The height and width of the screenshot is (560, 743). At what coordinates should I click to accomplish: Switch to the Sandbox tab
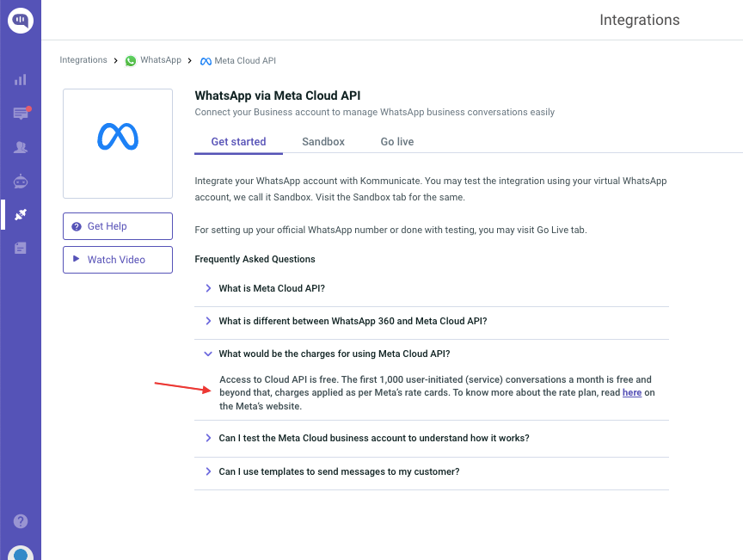[x=323, y=142]
